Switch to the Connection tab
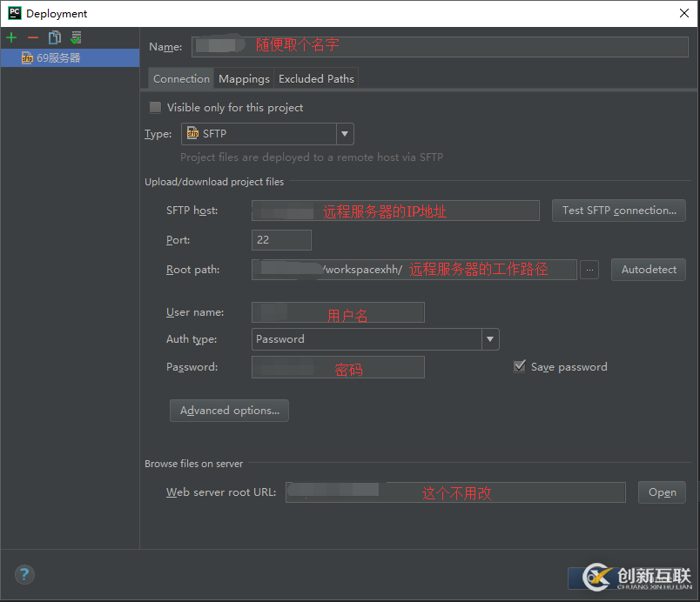Viewport: 700px width, 602px height. coord(181,79)
